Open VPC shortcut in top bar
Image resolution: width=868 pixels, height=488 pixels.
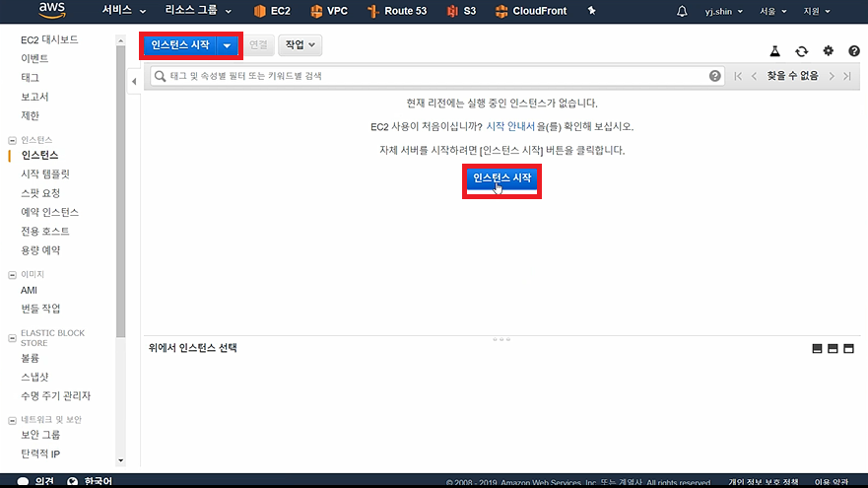[x=329, y=11]
